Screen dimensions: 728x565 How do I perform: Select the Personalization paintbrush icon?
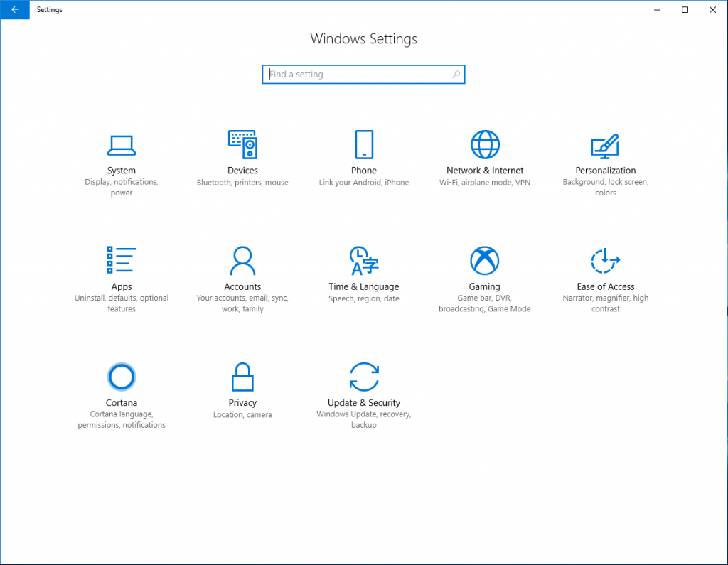[606, 145]
